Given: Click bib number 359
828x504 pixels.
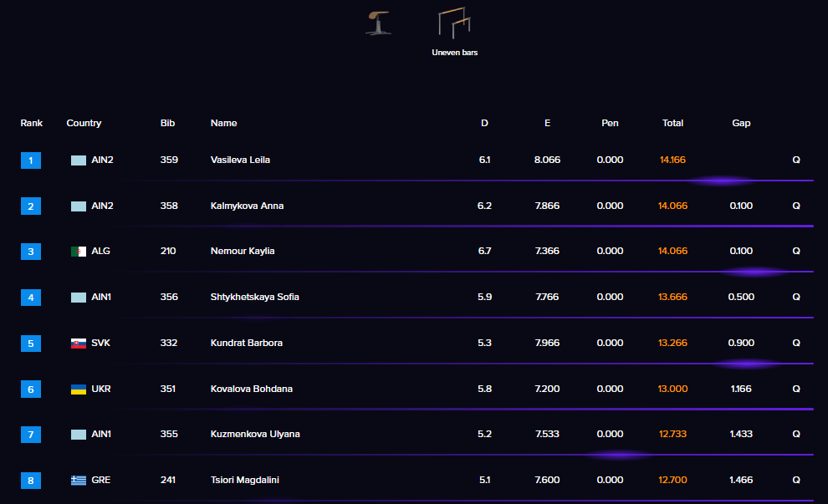Looking at the screenshot, I should [169, 160].
